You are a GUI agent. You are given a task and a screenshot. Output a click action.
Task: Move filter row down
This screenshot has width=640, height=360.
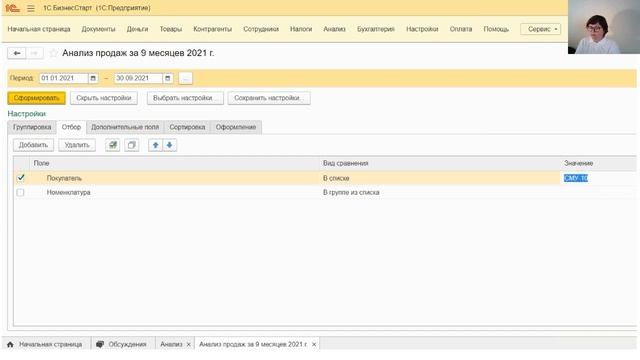169,145
